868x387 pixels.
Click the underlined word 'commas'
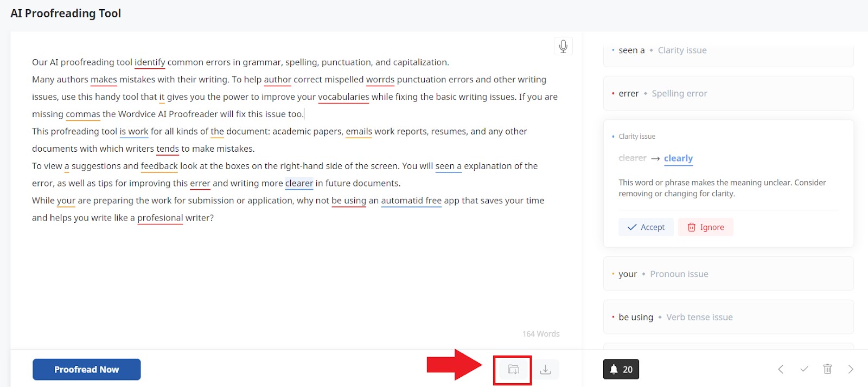(x=83, y=114)
